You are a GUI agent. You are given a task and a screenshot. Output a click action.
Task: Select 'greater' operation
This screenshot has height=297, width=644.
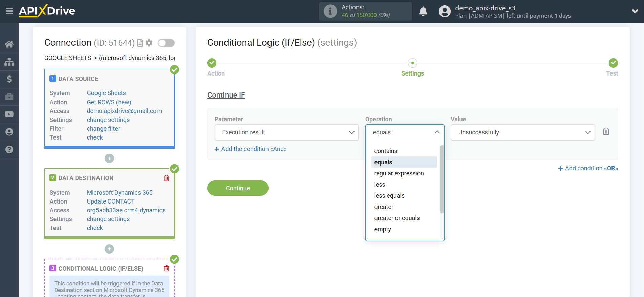click(404, 207)
